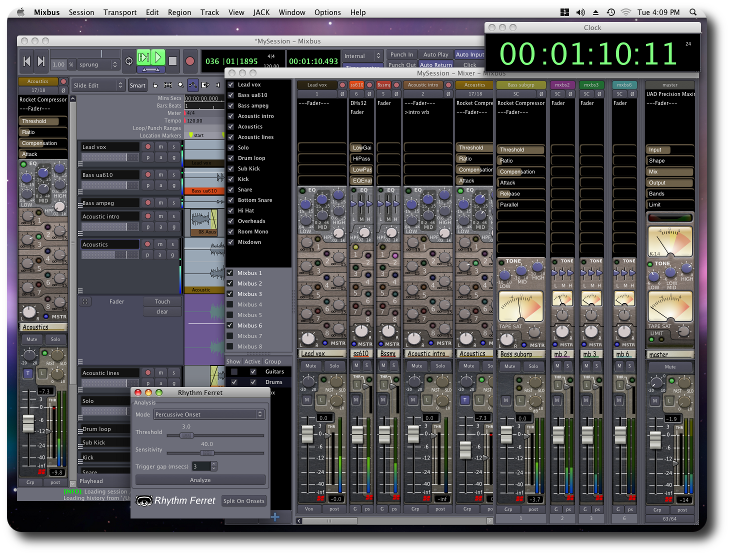The width and height of the screenshot is (730, 555).
Task: Click the rewind-to-start transport icon
Action: 27,61
